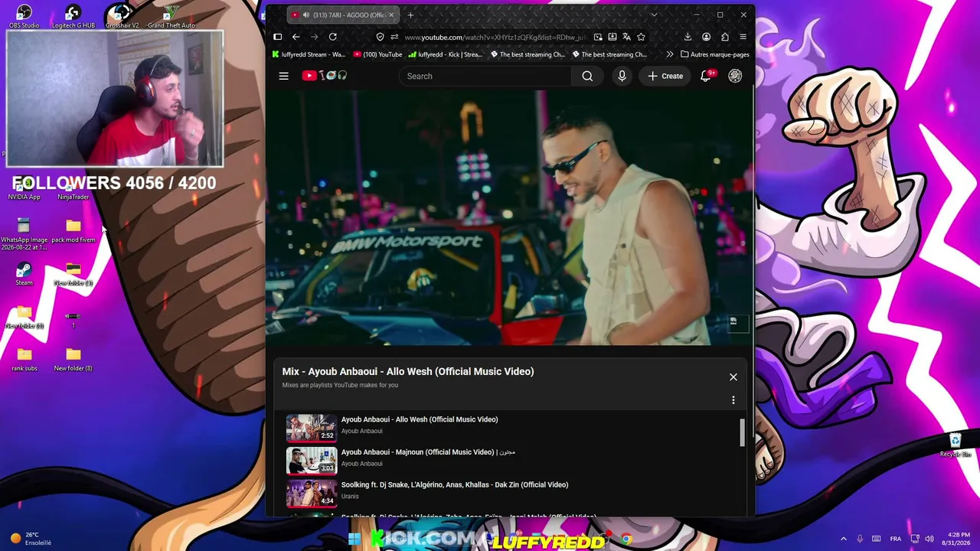The width and height of the screenshot is (980, 551).
Task: Start voice search with the microphone icon
Action: (622, 76)
